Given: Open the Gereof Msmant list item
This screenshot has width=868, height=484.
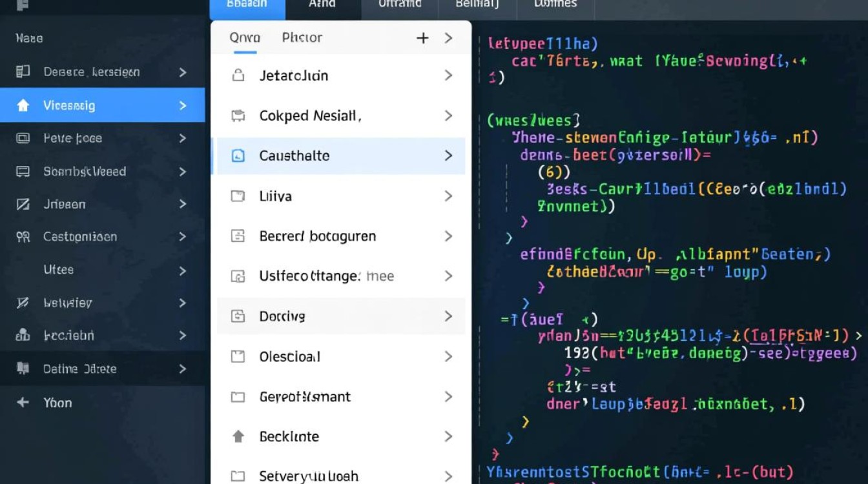Looking at the screenshot, I should click(304, 397).
